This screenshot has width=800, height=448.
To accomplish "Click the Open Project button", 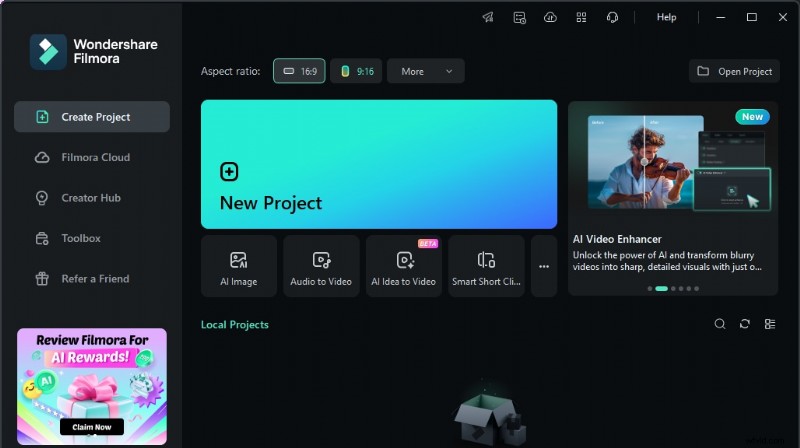I will point(734,71).
